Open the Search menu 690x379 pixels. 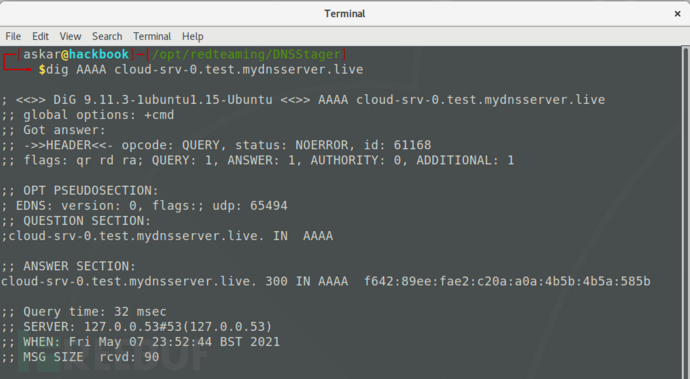[107, 36]
